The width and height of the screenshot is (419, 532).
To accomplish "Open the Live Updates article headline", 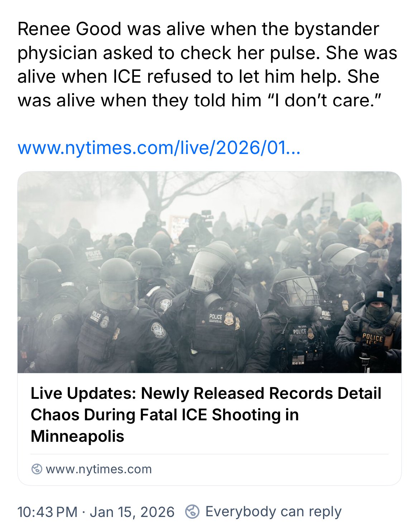I will pos(206,415).
